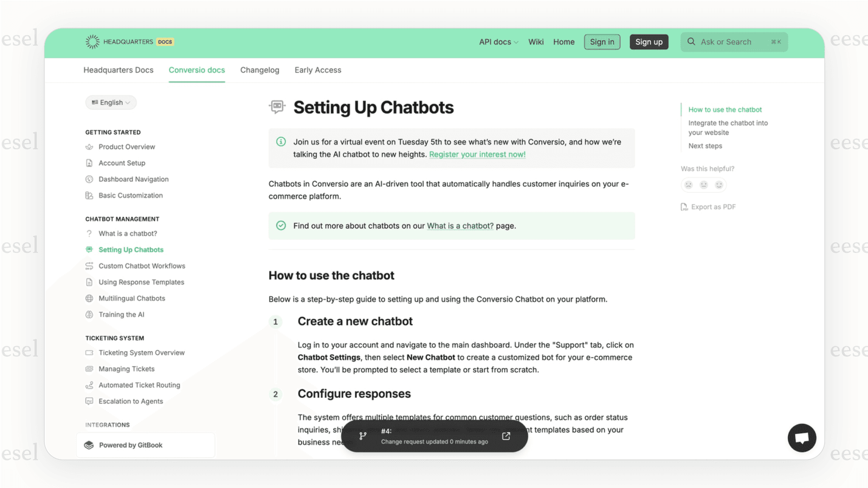Screen dimensions: 868x488
Task: Switch to the Changelog tab
Action: 259,70
